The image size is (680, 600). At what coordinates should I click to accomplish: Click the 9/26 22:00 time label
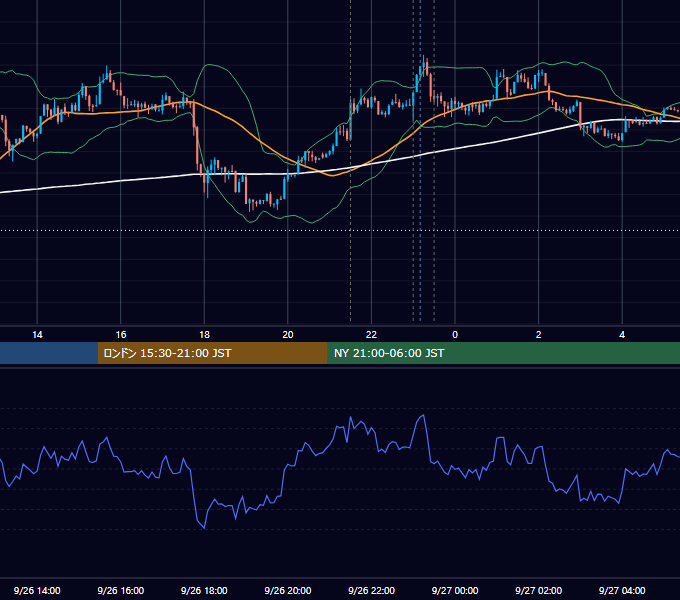[371, 590]
